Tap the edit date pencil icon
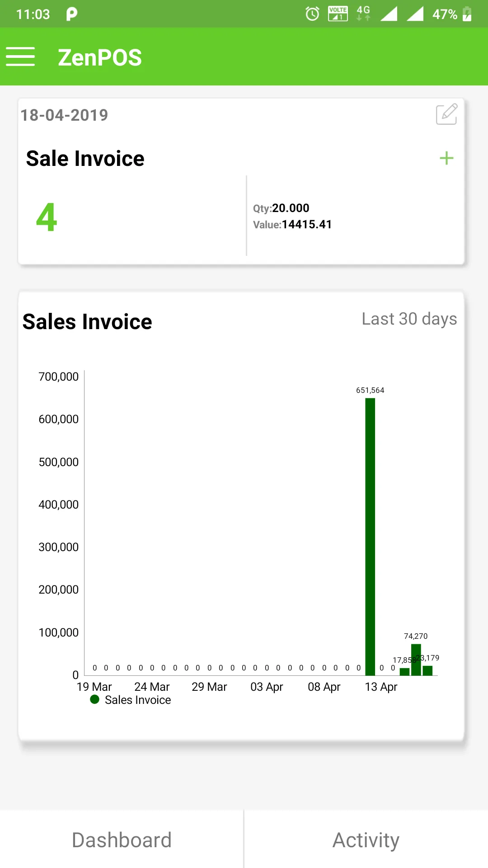The width and height of the screenshot is (488, 868). [446, 114]
